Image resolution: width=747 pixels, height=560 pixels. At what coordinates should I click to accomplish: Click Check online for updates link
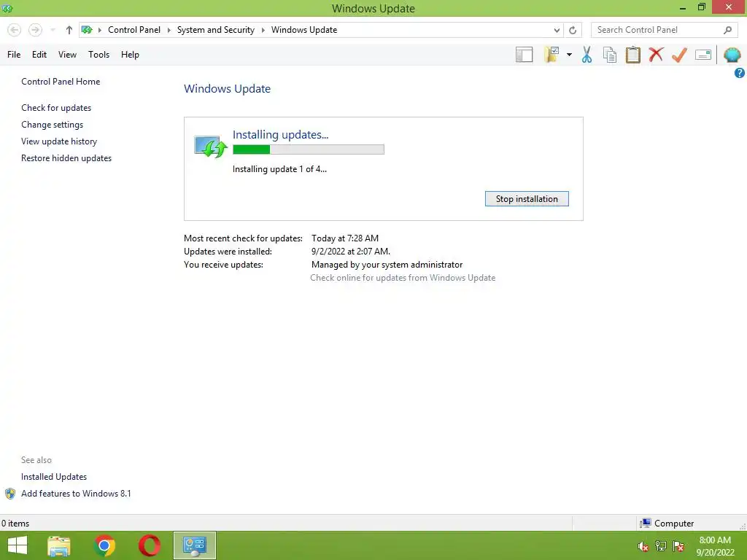coord(403,278)
